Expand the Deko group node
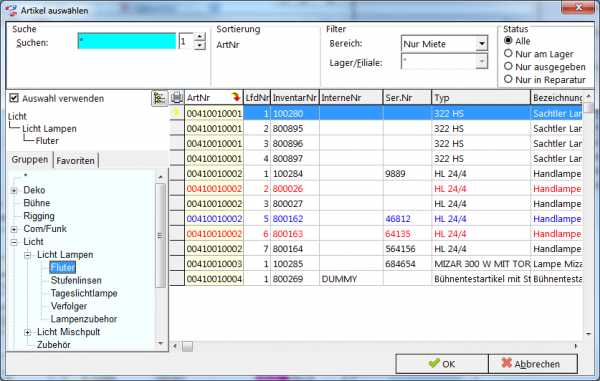Screen dimensions: 600x381 (x=14, y=190)
